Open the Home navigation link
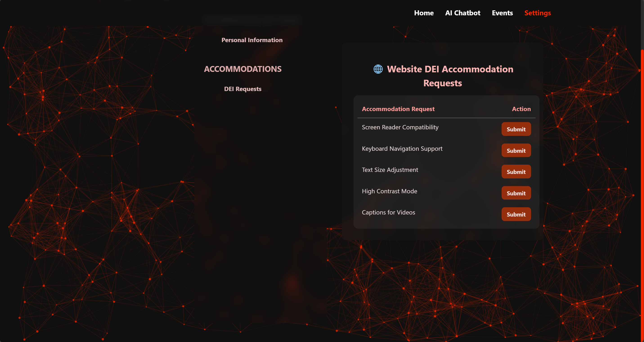644x342 pixels. [x=424, y=13]
